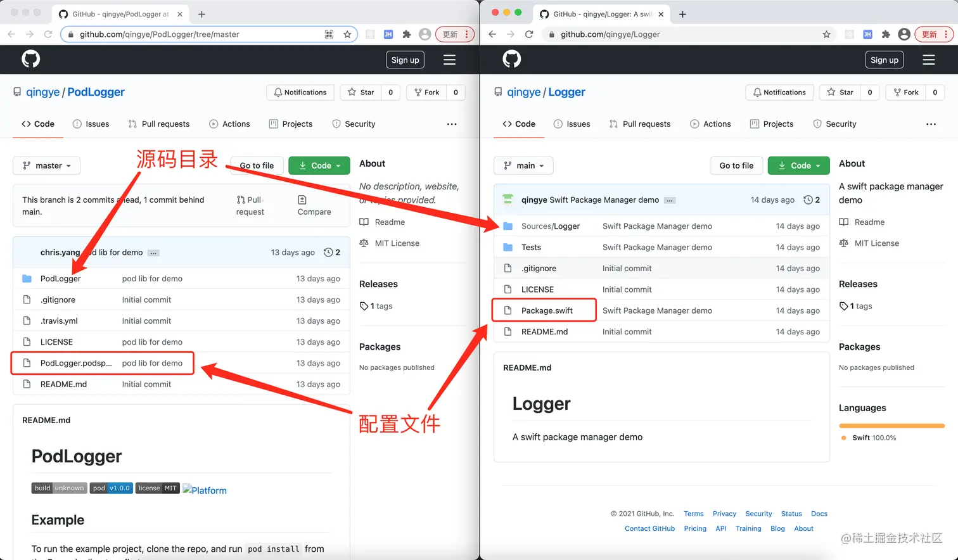The height and width of the screenshot is (560, 958).
Task: Open Pull request link in PodLogger branch info
Action: tap(250, 206)
